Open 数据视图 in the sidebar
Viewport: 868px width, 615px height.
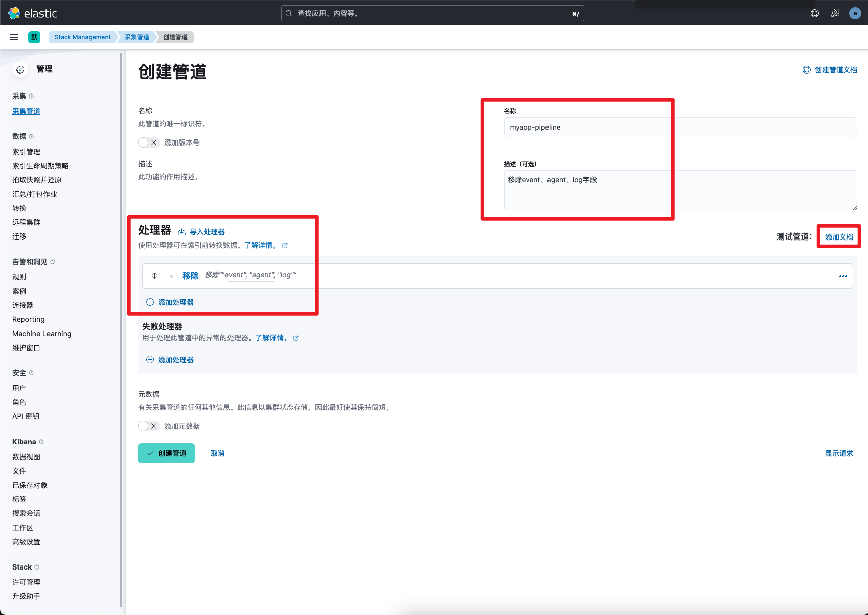point(26,457)
